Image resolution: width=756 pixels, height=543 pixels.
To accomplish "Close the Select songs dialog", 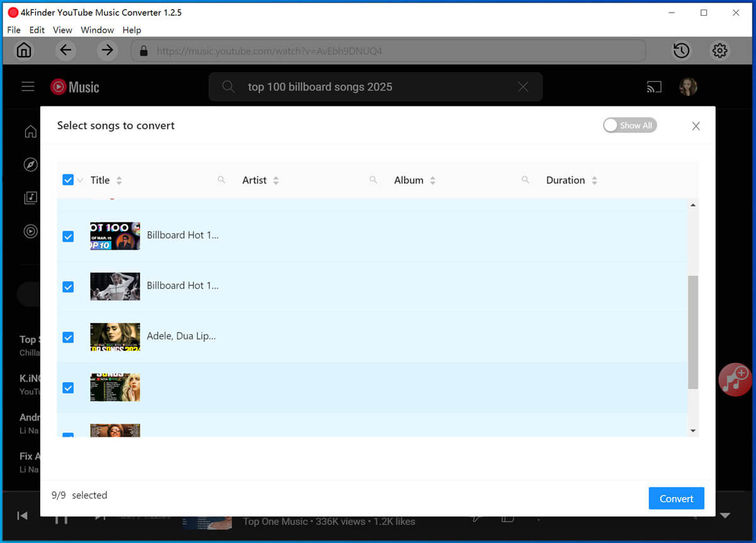I will [x=696, y=126].
